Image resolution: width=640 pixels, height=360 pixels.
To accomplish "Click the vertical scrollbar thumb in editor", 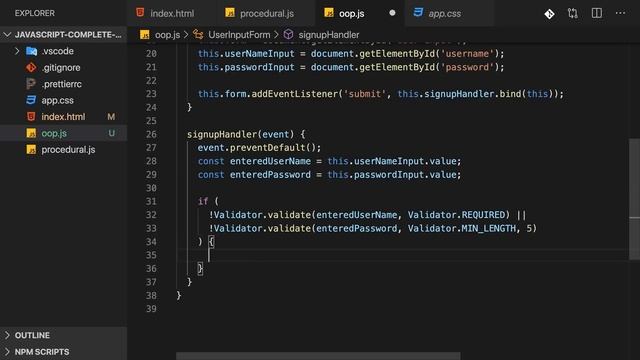I will pos(634,199).
